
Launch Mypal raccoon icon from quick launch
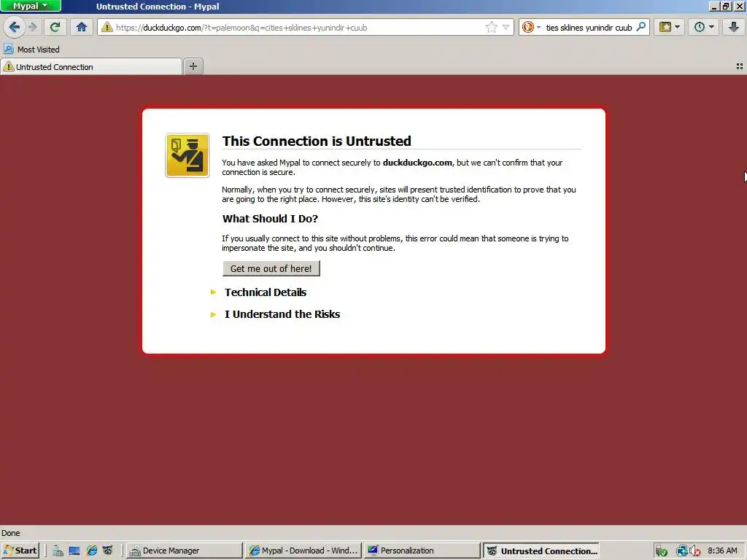pyautogui.click(x=108, y=551)
